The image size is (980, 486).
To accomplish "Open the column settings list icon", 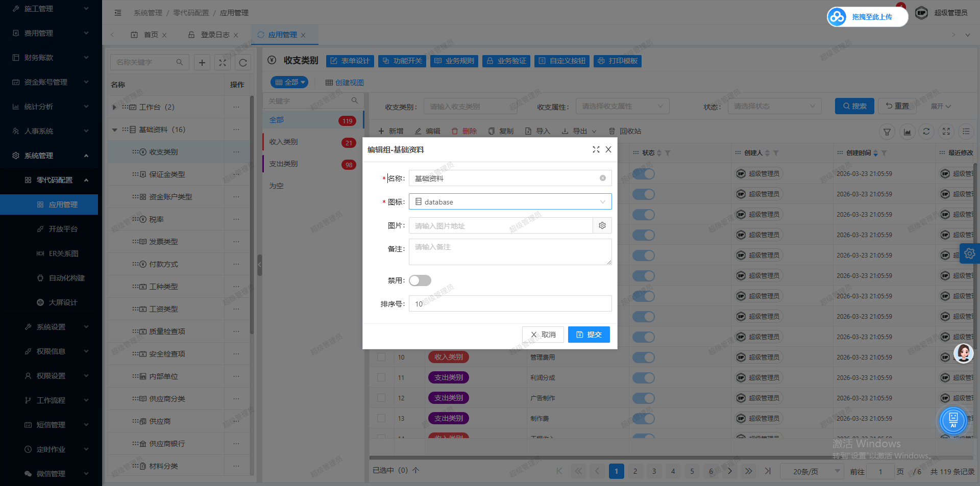I will [966, 132].
